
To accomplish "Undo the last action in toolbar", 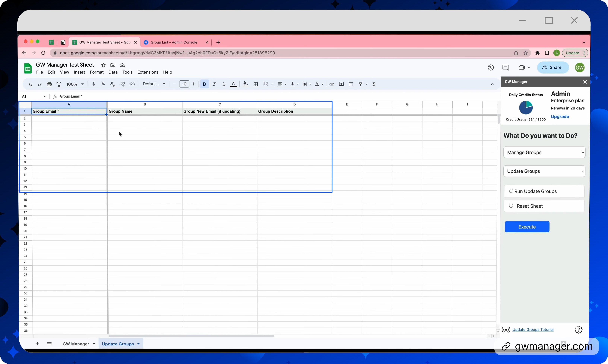I will 30,84.
